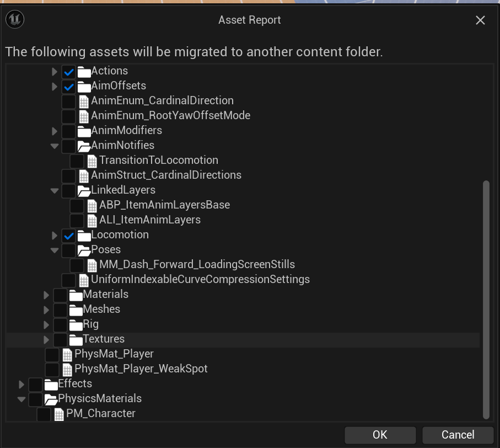
Task: Select the Meshes folder label
Action: pos(101,309)
